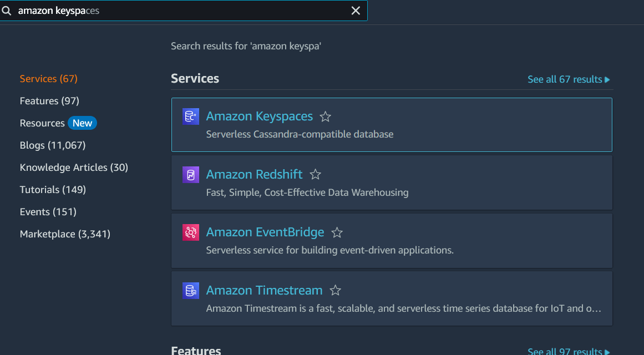Open Amazon Redshift service icon
Image resolution: width=644 pixels, height=355 pixels.
[x=191, y=175]
